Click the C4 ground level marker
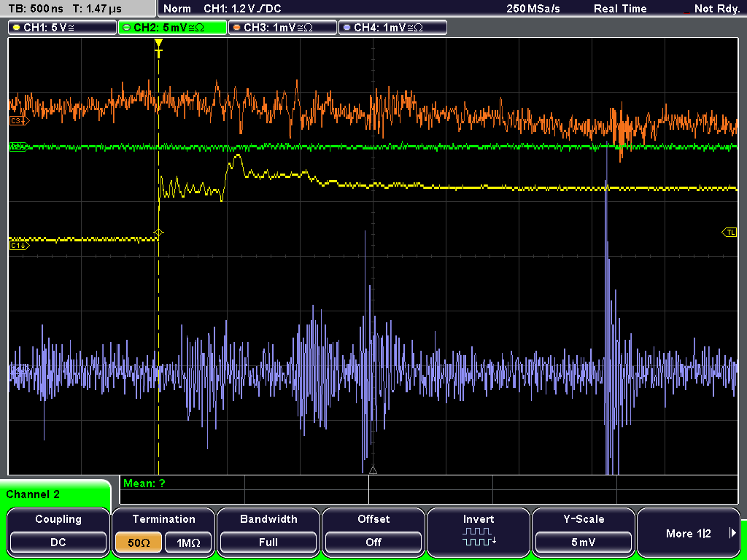This screenshot has height=560, width=747. pos(19,369)
